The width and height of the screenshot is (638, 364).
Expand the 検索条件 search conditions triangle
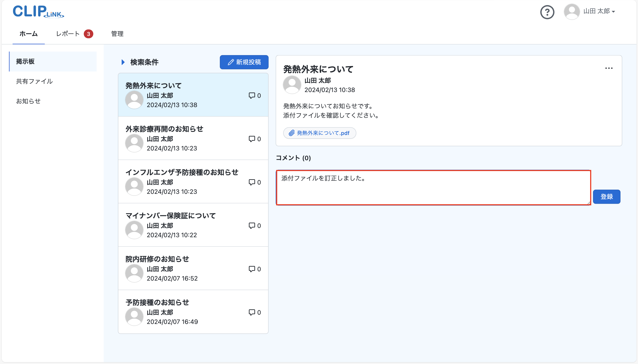pyautogui.click(x=123, y=62)
